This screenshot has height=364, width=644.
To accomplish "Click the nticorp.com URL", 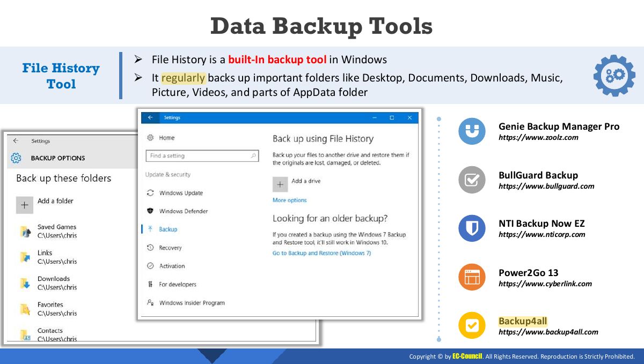I will tap(541, 234).
